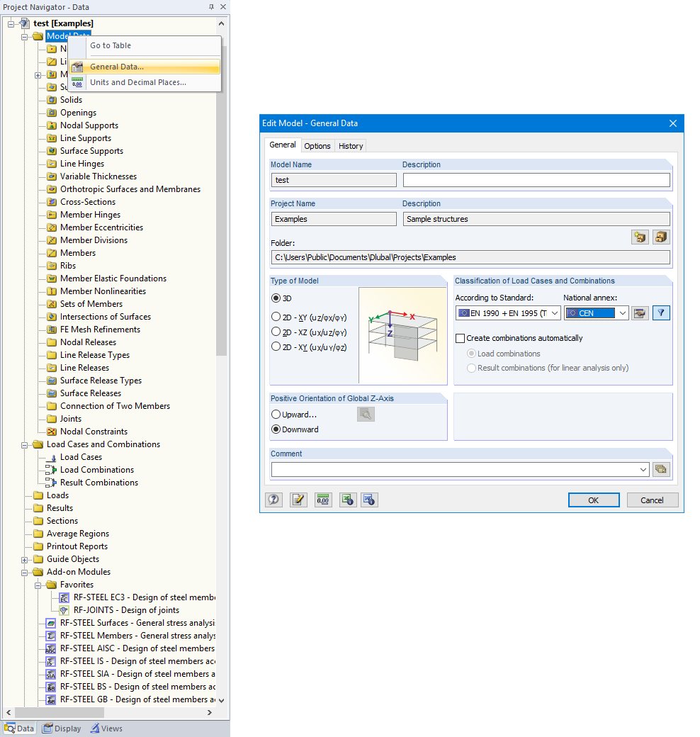Open the National annex CEN dropdown
The width and height of the screenshot is (700, 737).
click(621, 313)
